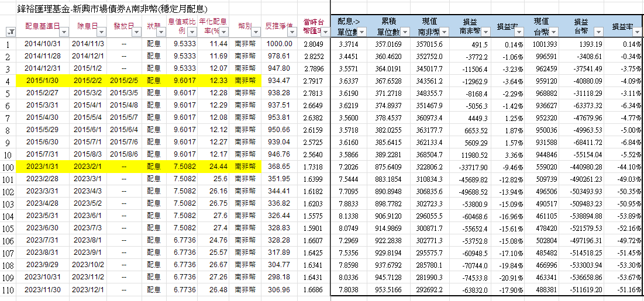Select the 息值 cell 6.7736 for 2023/7/31
The width and height of the screenshot is (644, 301).
[182, 240]
